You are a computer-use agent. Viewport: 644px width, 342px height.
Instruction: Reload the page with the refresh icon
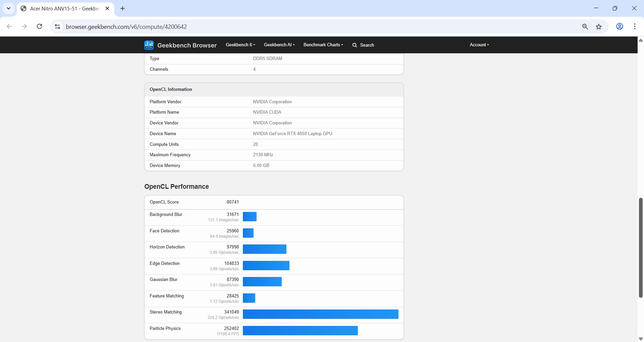[x=39, y=26]
